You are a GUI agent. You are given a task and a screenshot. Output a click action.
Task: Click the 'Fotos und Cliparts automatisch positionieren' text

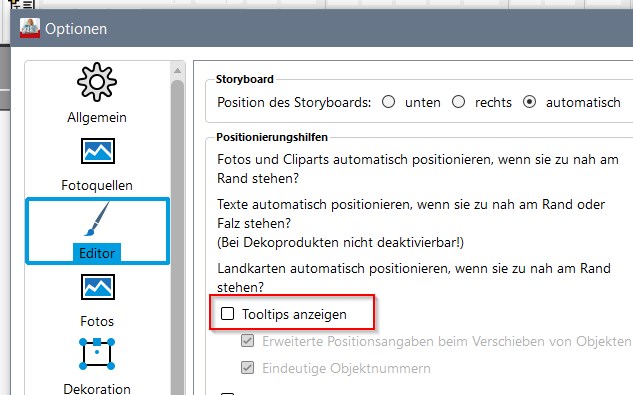point(417,169)
